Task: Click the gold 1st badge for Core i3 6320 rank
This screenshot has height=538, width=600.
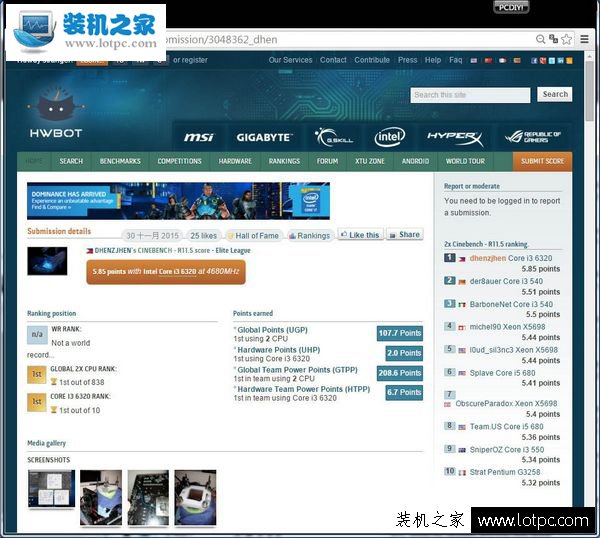Action: pos(37,402)
